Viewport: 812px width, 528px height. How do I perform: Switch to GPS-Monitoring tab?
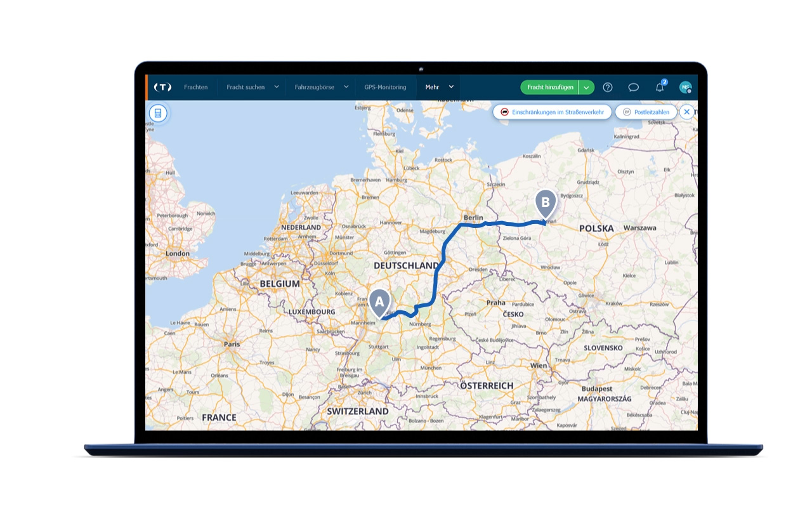point(385,87)
